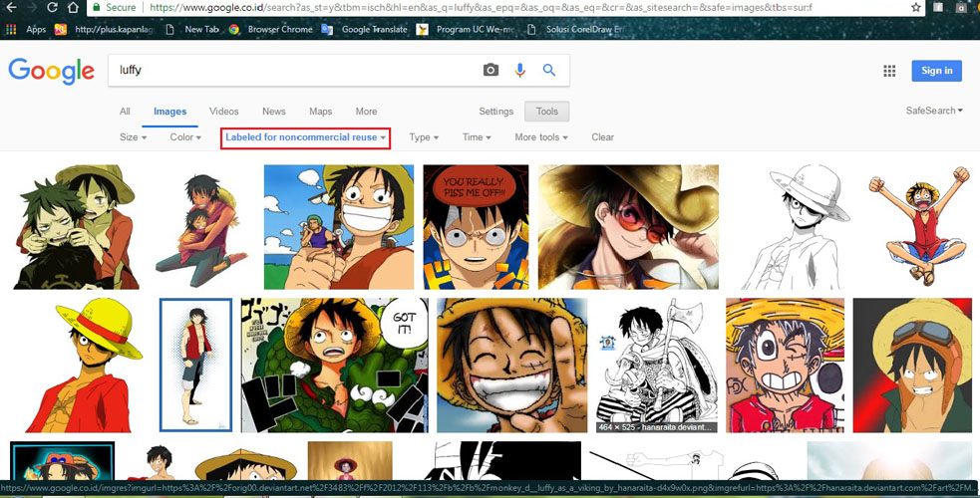Expand the Type filter dropdown

[x=424, y=137]
